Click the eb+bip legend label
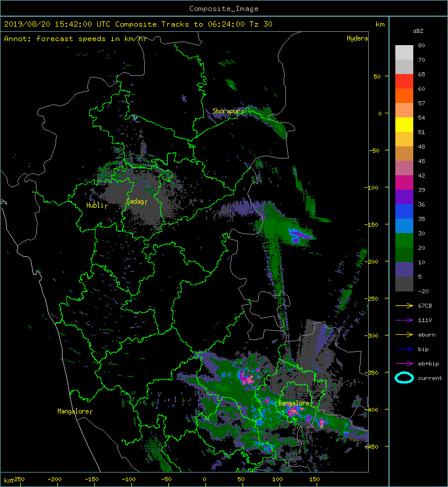Image resolution: width=448 pixels, height=487 pixels. tap(428, 364)
